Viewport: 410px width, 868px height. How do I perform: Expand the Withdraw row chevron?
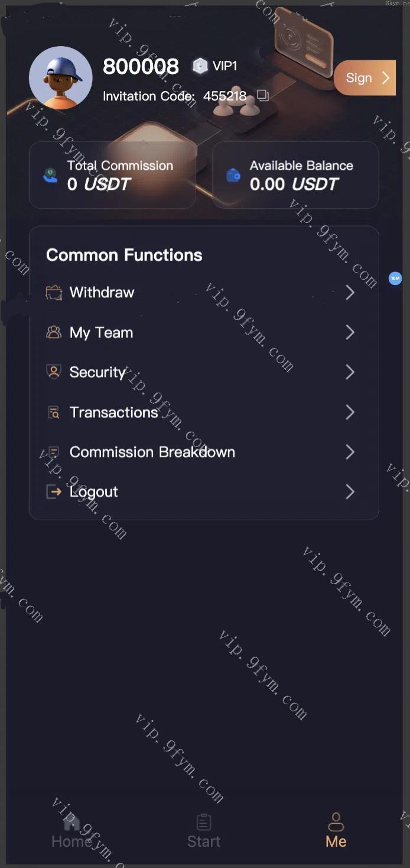click(x=350, y=293)
